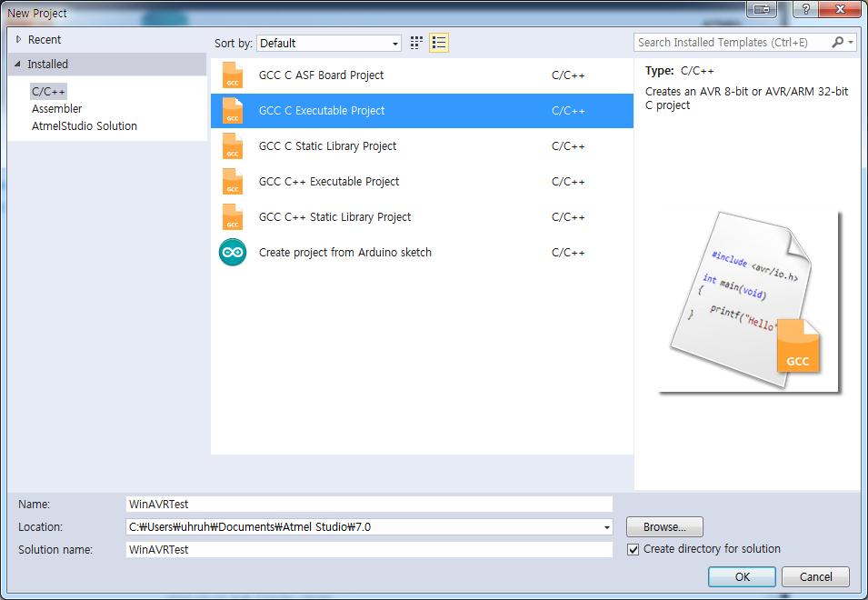The width and height of the screenshot is (868, 600).
Task: Switch to small icons view
Action: pyautogui.click(x=415, y=42)
